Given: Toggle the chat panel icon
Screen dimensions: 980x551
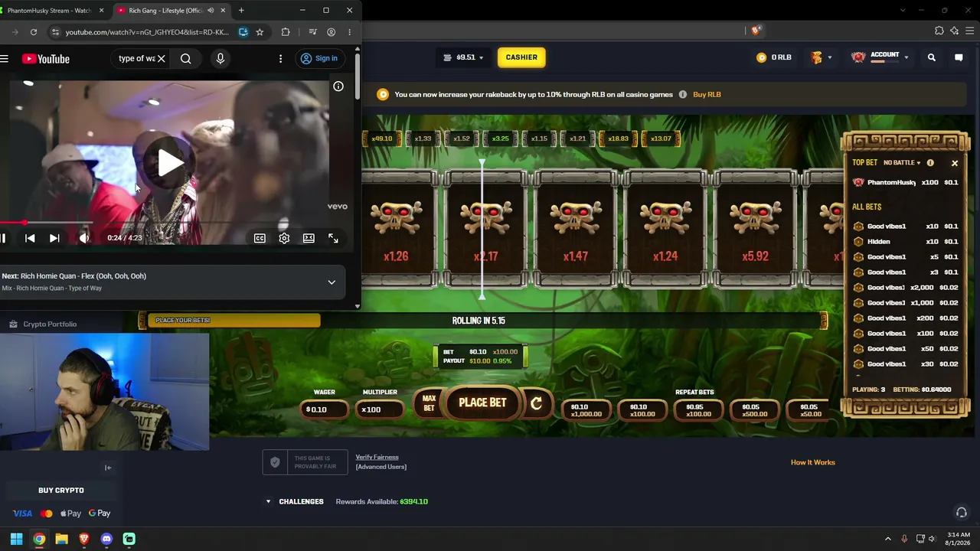Looking at the screenshot, I should pos(959,57).
